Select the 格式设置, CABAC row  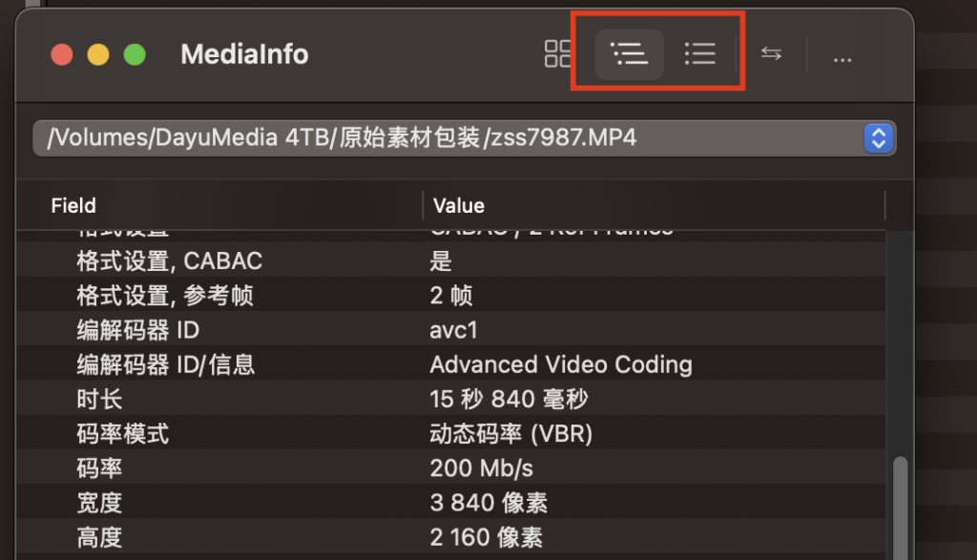coord(169,261)
